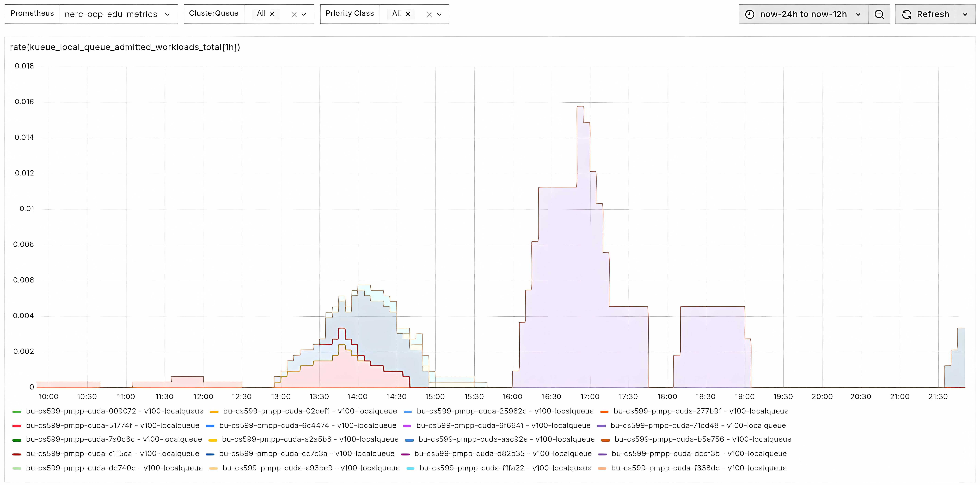Click the zoom out time range icon
The height and width of the screenshot is (485, 980).
879,14
